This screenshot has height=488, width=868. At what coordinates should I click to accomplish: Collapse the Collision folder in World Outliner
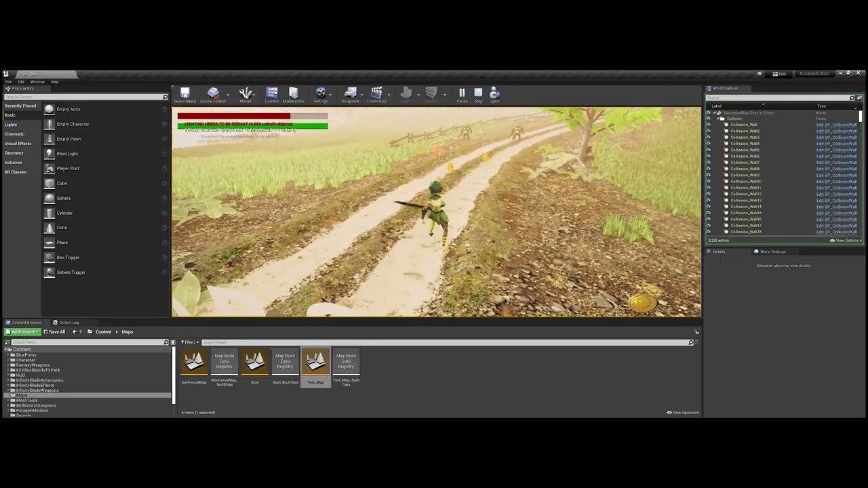coord(717,119)
